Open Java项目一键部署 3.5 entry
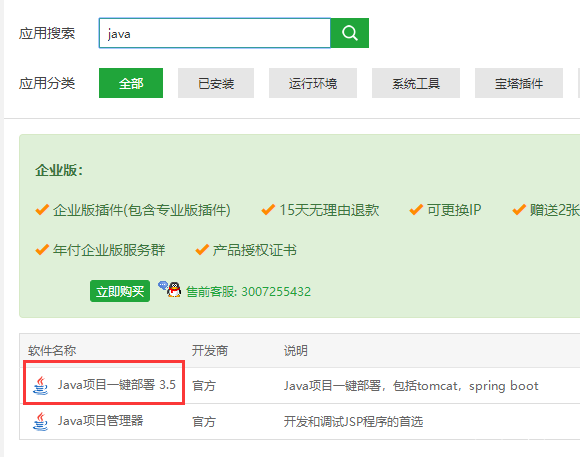 117,385
